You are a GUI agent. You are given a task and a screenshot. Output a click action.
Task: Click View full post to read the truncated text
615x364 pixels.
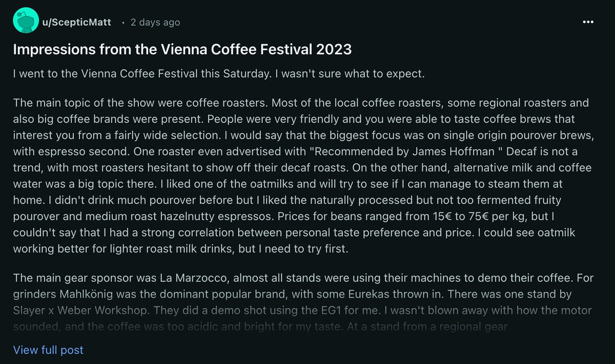(x=48, y=350)
